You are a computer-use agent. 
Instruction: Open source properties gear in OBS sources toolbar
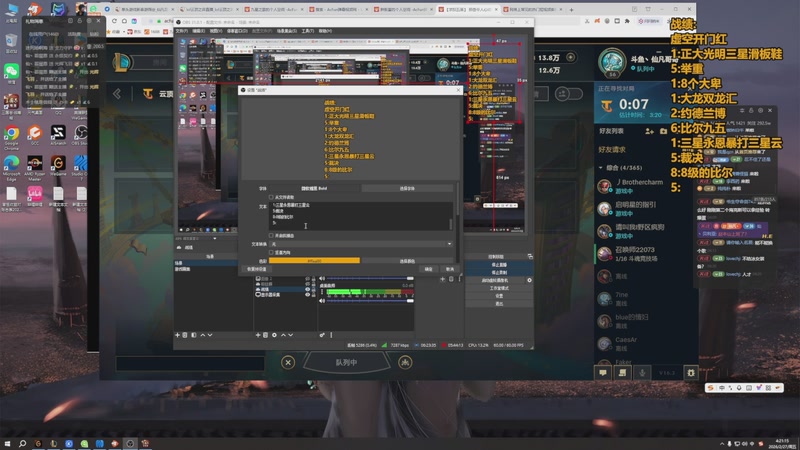(274, 335)
